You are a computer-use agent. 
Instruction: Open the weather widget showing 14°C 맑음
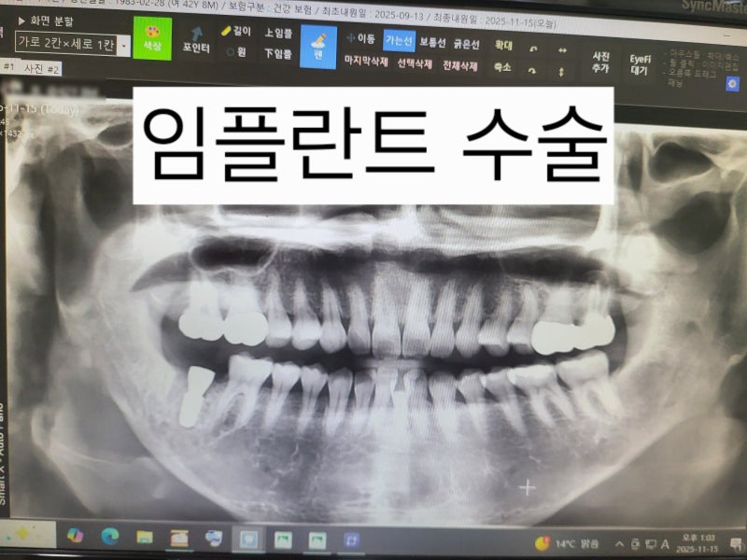pyautogui.click(x=567, y=543)
